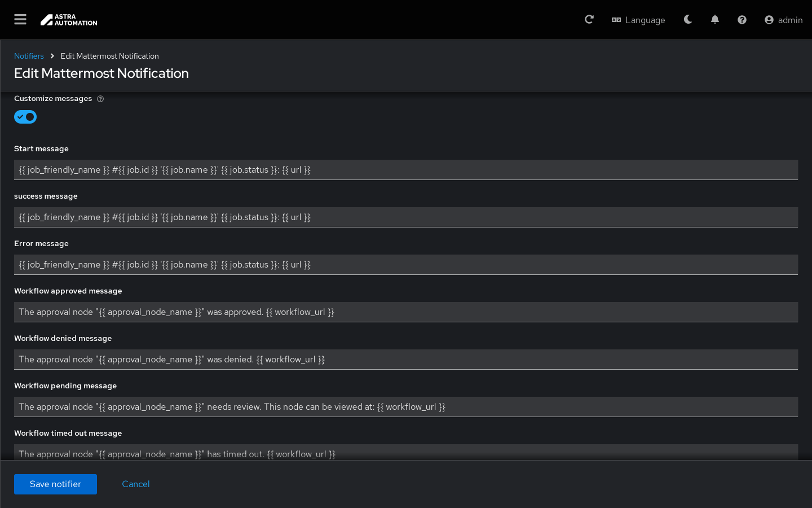Click the refresh icon in header
Viewport: 812px width, 508px height.
[589, 20]
